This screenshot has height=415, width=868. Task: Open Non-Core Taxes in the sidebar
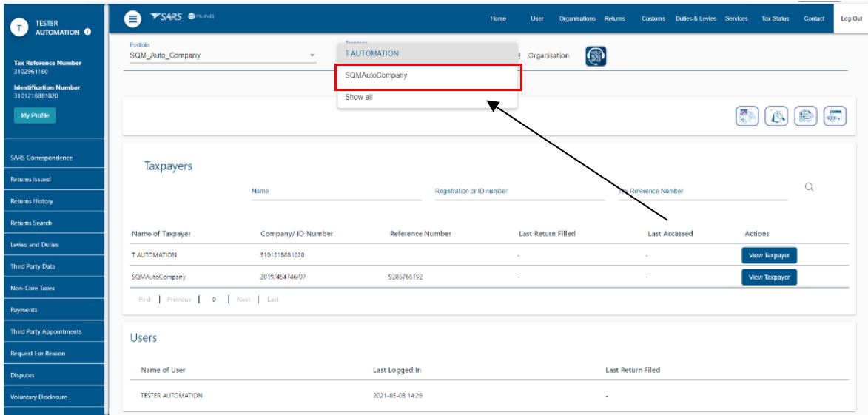click(54, 289)
